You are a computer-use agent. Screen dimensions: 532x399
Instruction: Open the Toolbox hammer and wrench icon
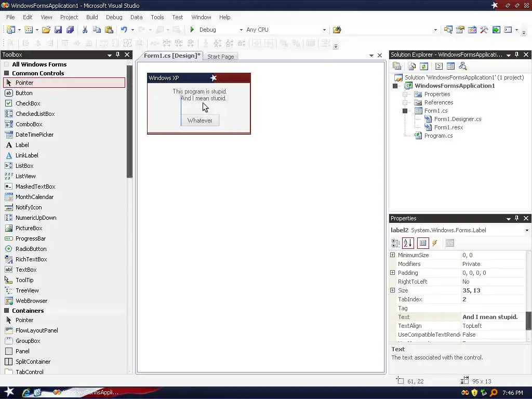tap(484, 30)
